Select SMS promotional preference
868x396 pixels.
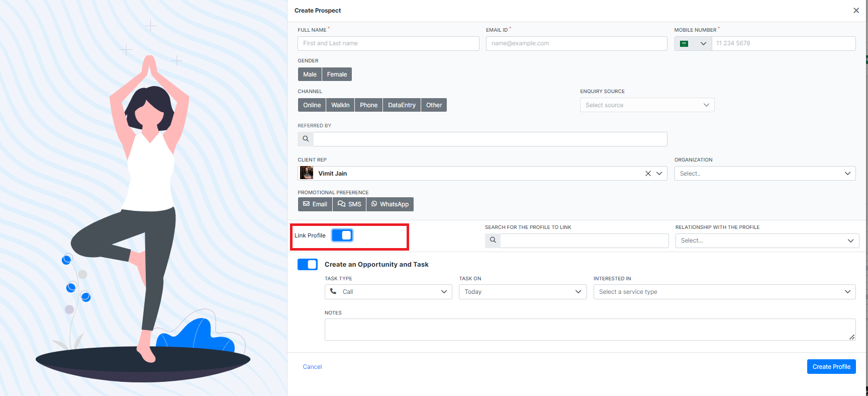tap(349, 204)
